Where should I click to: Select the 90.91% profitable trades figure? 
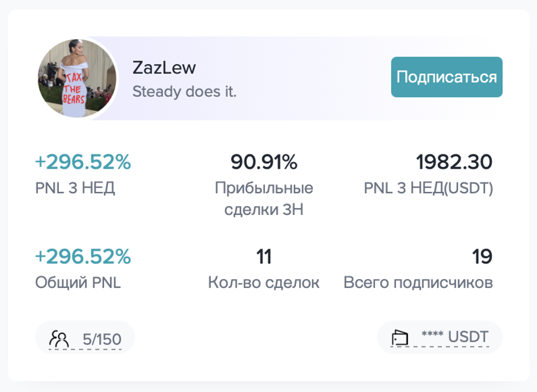(x=264, y=162)
